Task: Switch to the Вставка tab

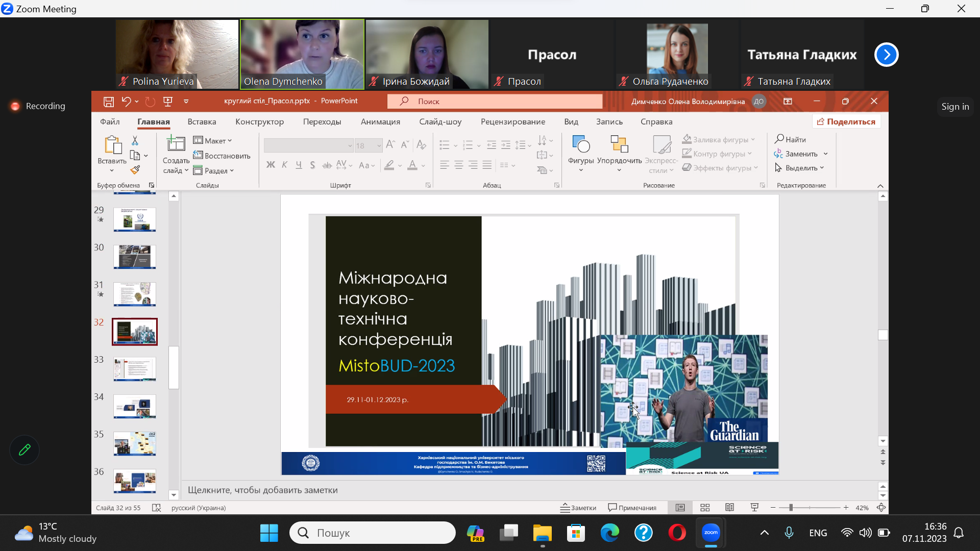Action: point(202,121)
